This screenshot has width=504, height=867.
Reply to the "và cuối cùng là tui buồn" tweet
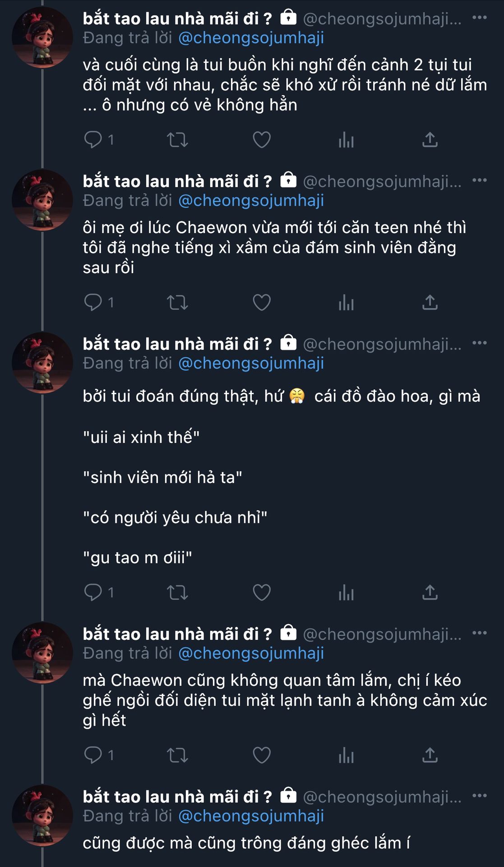[93, 140]
